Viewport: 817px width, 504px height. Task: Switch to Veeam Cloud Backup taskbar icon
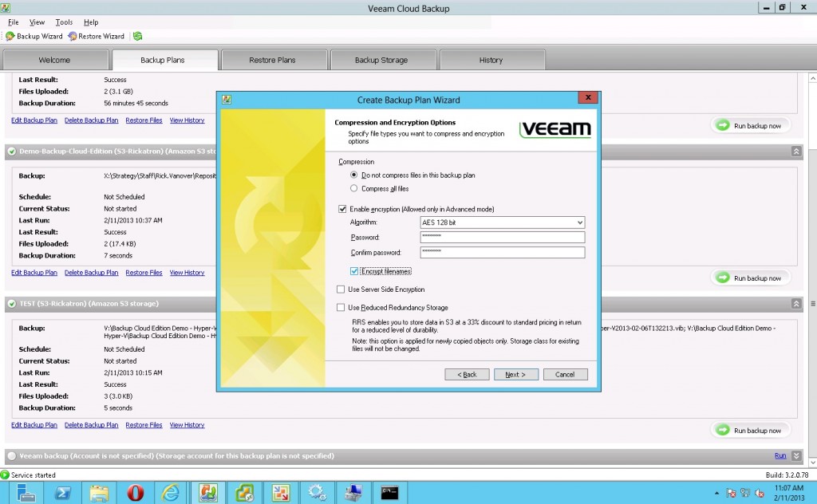(207, 493)
